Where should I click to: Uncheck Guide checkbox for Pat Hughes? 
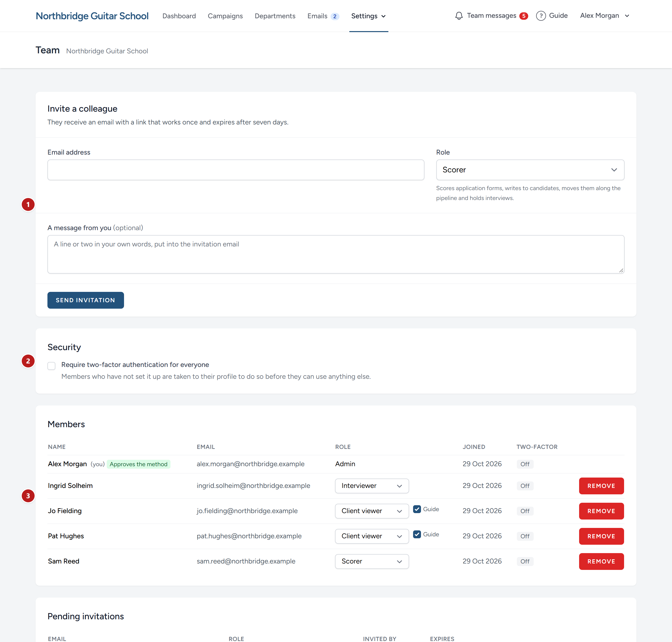pos(417,534)
